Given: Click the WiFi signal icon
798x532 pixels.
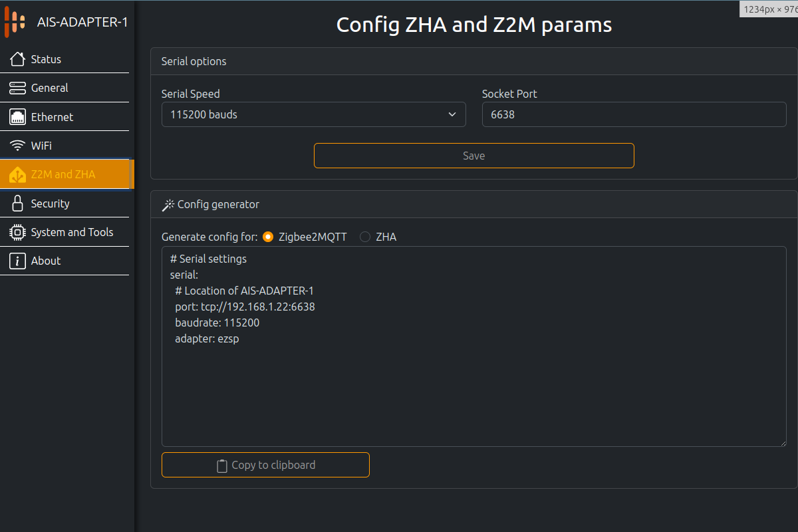Looking at the screenshot, I should (18, 146).
